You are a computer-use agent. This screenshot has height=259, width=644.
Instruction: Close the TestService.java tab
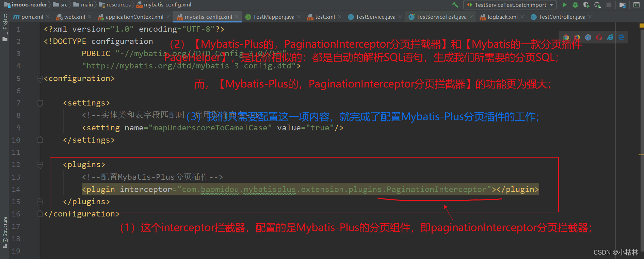pyautogui.click(x=400, y=17)
